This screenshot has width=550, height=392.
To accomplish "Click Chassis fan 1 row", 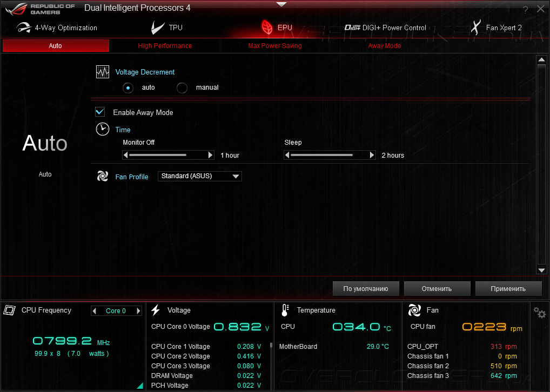I will pos(462,356).
